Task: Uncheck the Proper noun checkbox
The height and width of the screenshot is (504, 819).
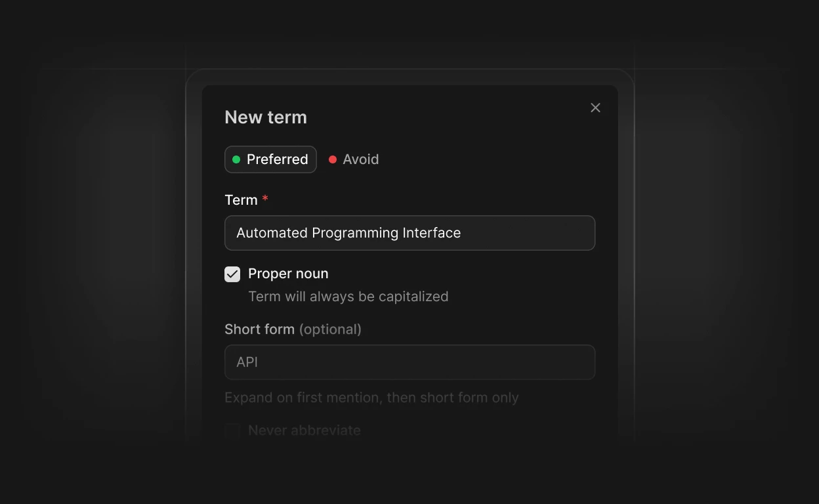Action: pos(232,274)
